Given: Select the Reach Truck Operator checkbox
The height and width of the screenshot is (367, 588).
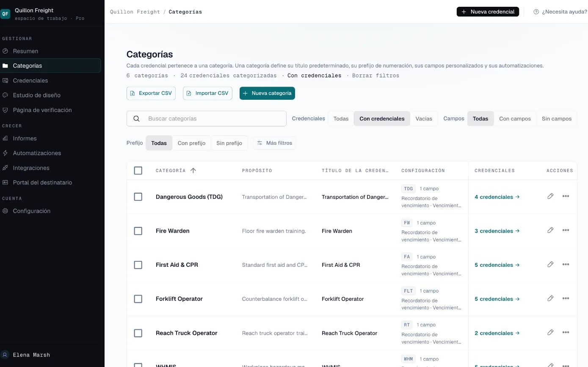Looking at the screenshot, I should (138, 333).
